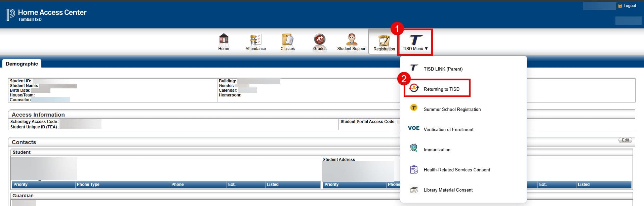
Task: Open the Classes folder icon
Action: 288,39
